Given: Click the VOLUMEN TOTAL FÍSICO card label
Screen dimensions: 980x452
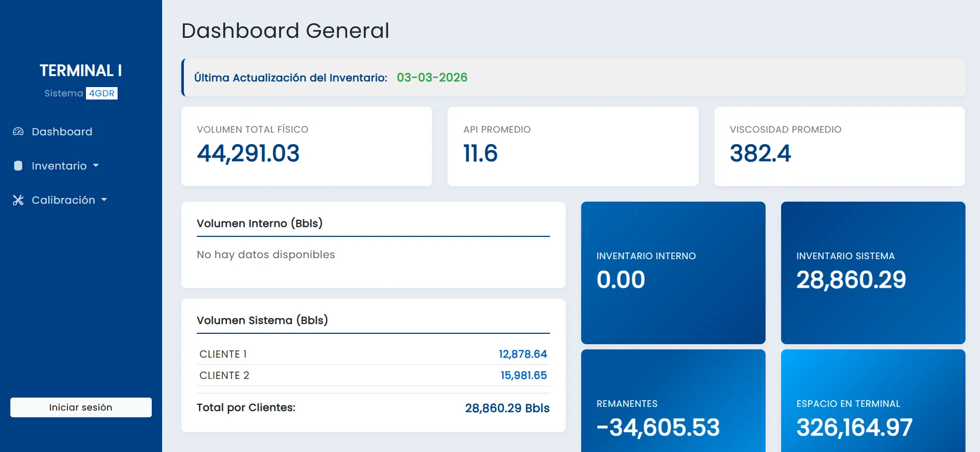Looking at the screenshot, I should pyautogui.click(x=252, y=130).
